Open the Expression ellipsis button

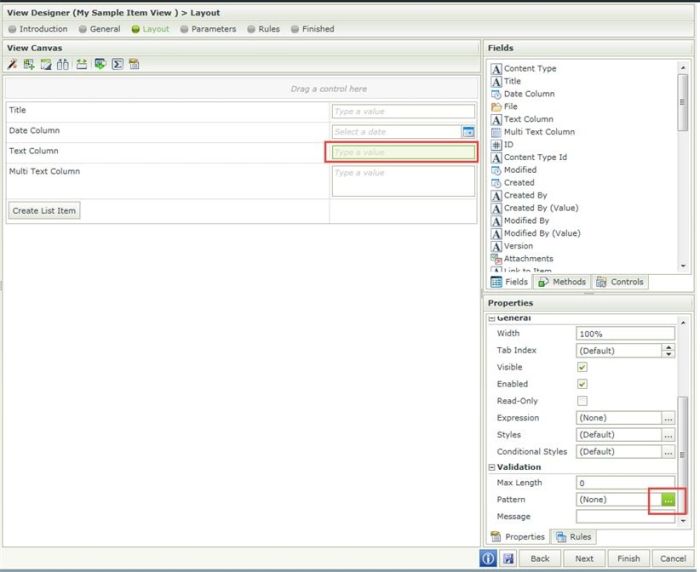click(x=668, y=418)
